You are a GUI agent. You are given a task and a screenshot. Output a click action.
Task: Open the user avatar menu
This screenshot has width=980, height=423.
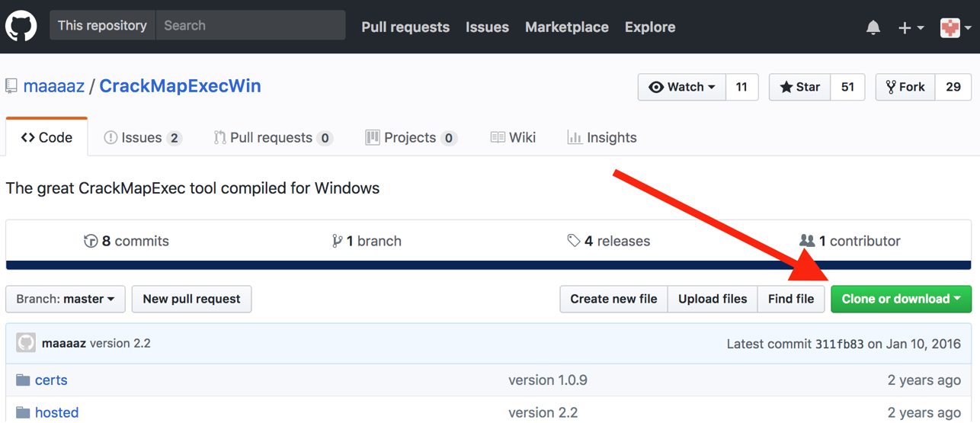(956, 27)
